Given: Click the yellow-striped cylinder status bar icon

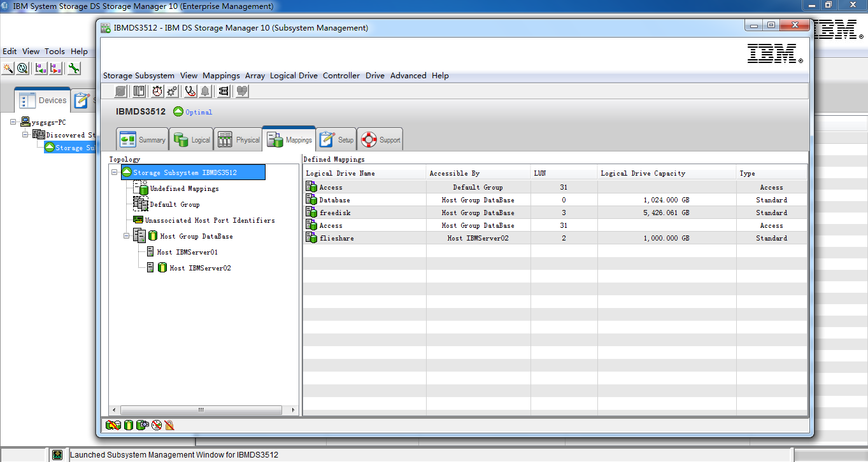Looking at the screenshot, I should point(129,425).
